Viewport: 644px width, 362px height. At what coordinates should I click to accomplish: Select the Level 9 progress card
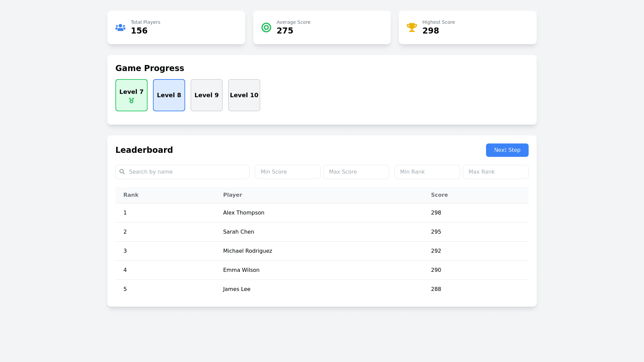(x=206, y=95)
